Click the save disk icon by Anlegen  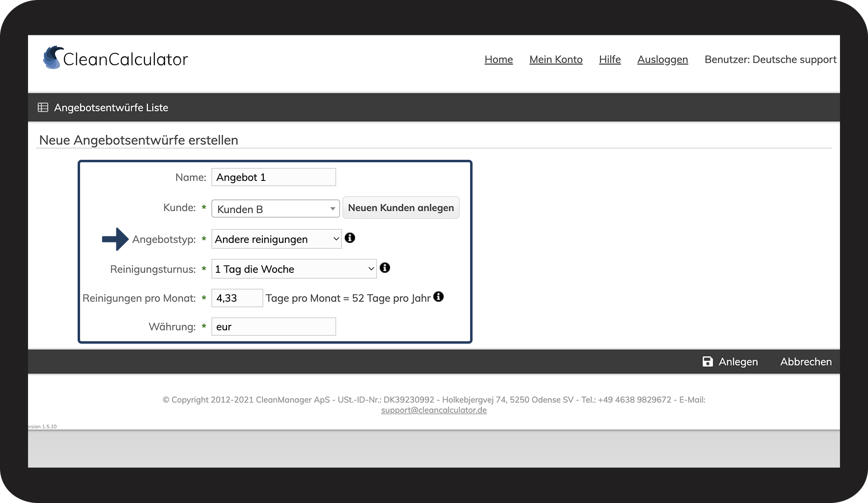tap(707, 361)
